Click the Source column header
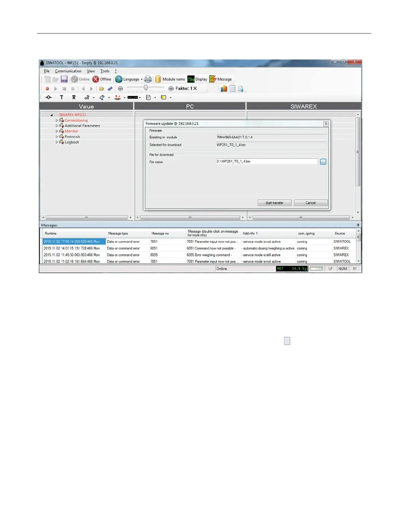This screenshot has width=399, height=532. click(344, 233)
